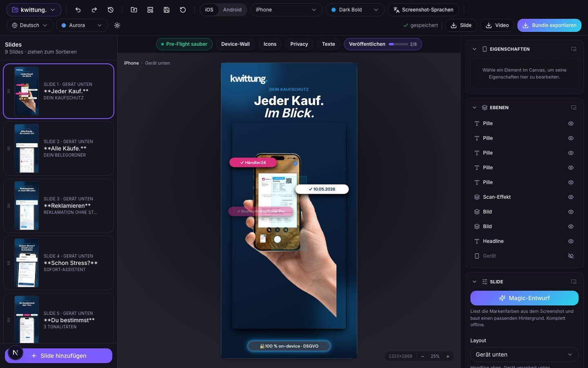Collapse the Eigenschaften panel
This screenshot has height=368, width=588.
pyautogui.click(x=474, y=49)
